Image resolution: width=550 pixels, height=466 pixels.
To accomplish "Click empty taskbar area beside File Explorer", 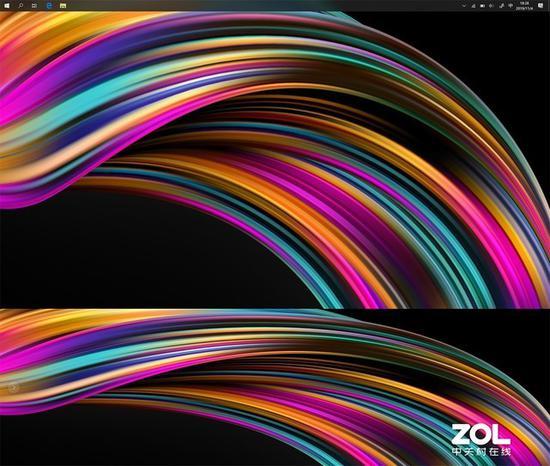I will coord(246,5).
